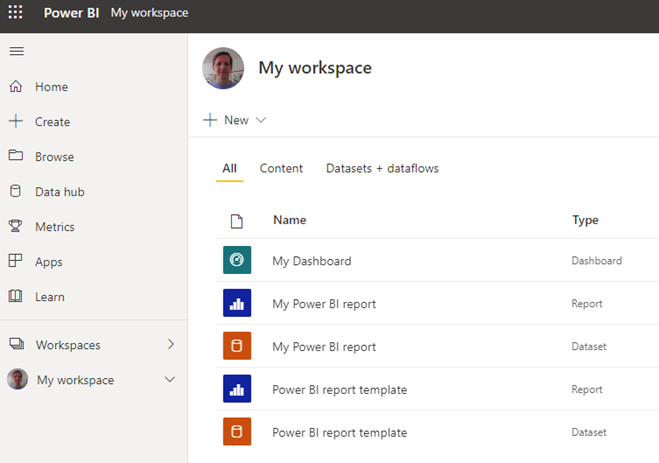Click the large profile photo in workspace header
Screen dimensions: 659x463
(x=223, y=68)
